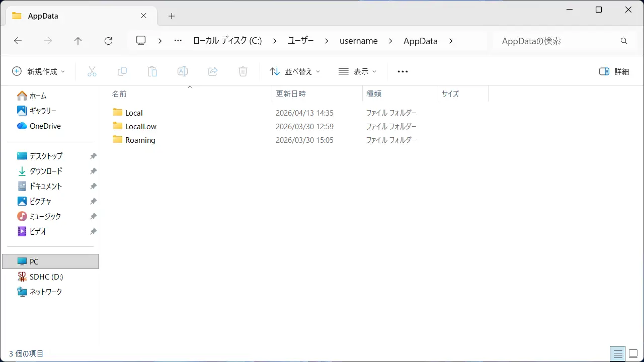The image size is (644, 362).
Task: Expand chevron after ローカル ディスク (C:)
Action: (275, 41)
